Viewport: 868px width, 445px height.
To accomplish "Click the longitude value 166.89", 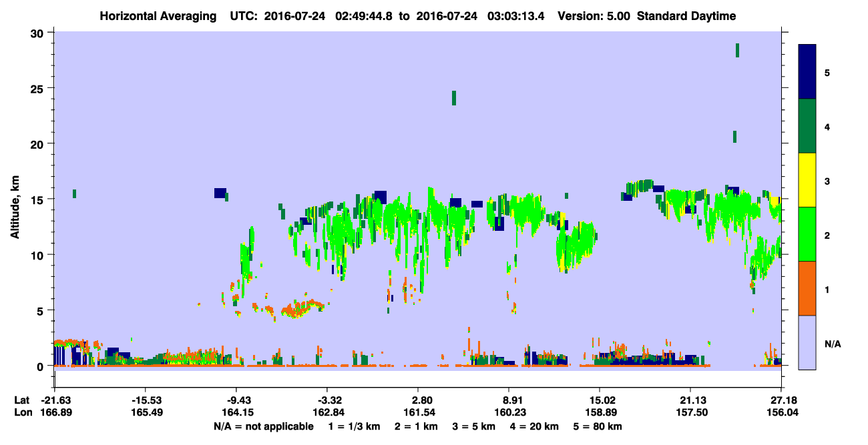I will coord(56,412).
